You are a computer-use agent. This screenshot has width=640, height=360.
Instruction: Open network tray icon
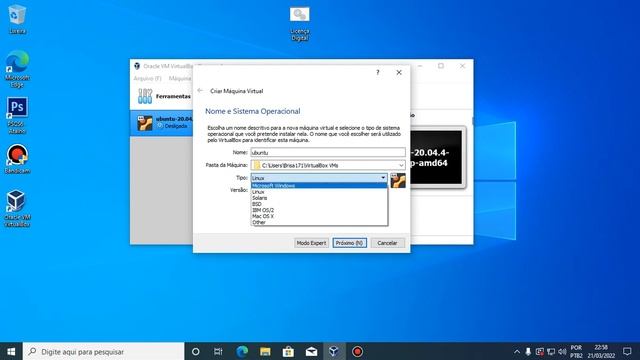pos(551,351)
